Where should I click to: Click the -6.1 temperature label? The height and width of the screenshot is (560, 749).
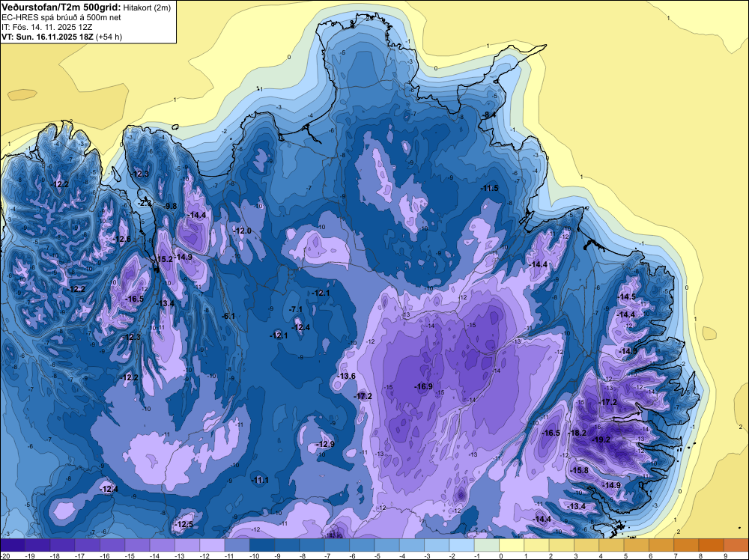tap(228, 316)
